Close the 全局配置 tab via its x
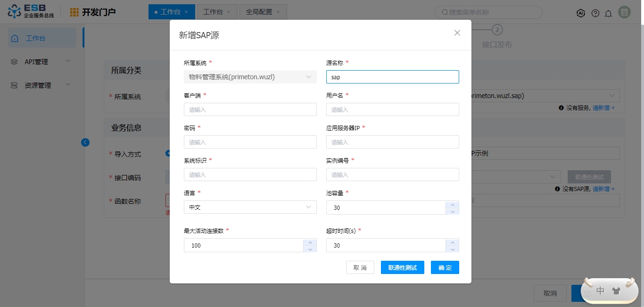644x307 pixels. tap(278, 12)
